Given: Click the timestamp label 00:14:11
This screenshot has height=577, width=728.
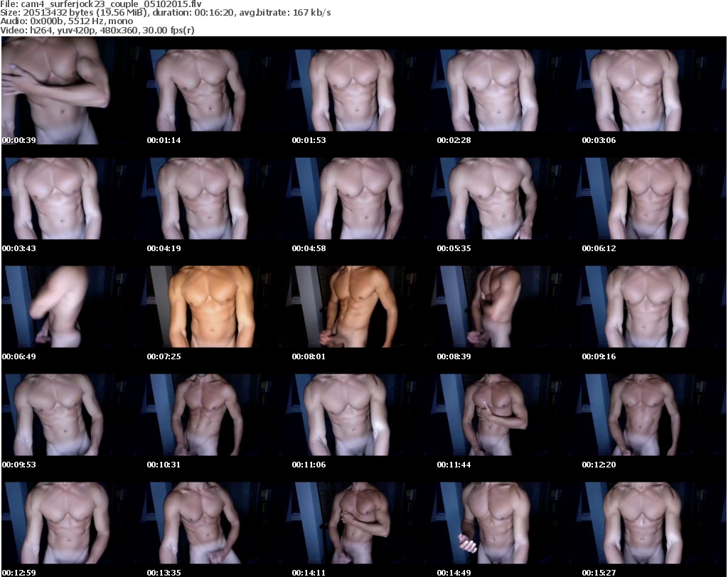Looking at the screenshot, I should (x=309, y=573).
